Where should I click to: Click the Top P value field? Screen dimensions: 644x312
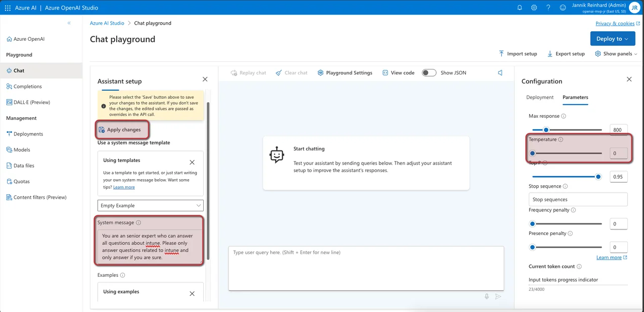pyautogui.click(x=618, y=177)
